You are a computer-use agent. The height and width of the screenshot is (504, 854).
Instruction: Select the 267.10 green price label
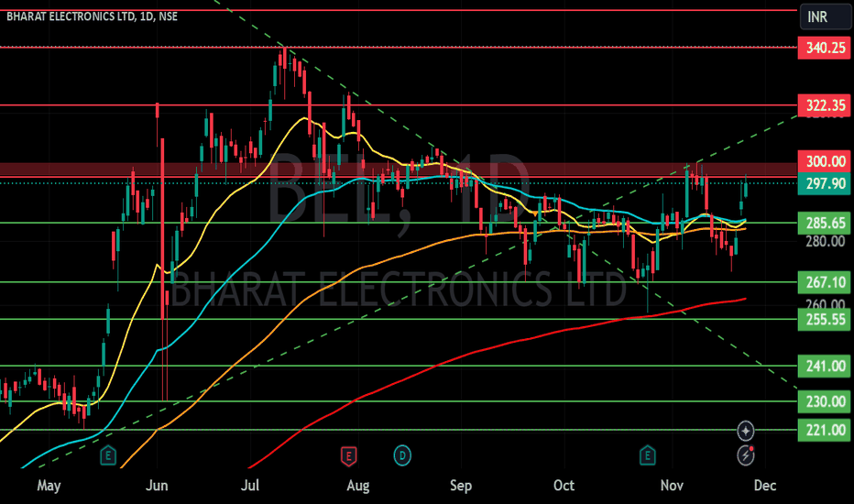pos(824,282)
